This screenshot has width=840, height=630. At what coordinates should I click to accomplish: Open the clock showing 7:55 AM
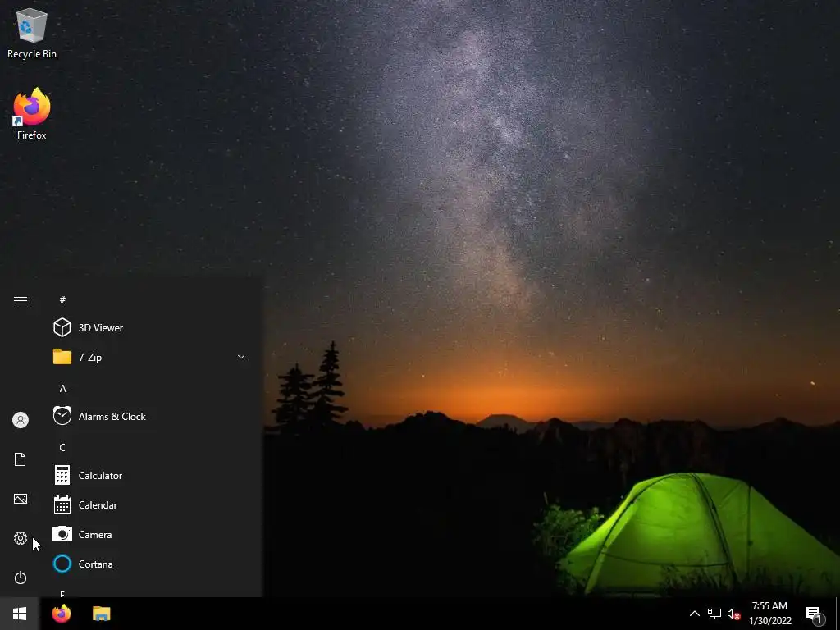click(x=769, y=614)
